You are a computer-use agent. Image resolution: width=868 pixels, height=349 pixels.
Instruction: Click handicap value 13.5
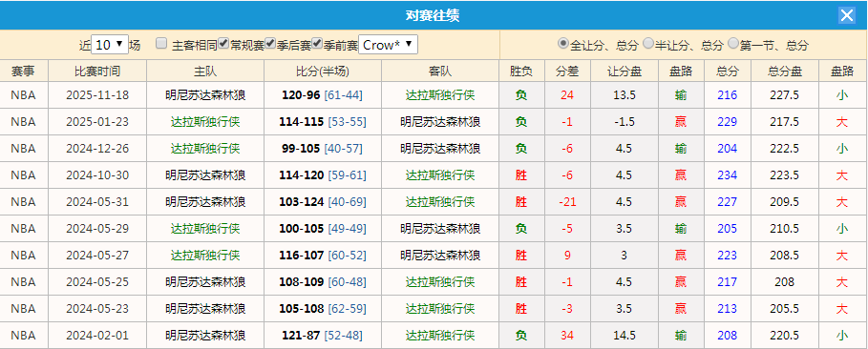pos(625,95)
